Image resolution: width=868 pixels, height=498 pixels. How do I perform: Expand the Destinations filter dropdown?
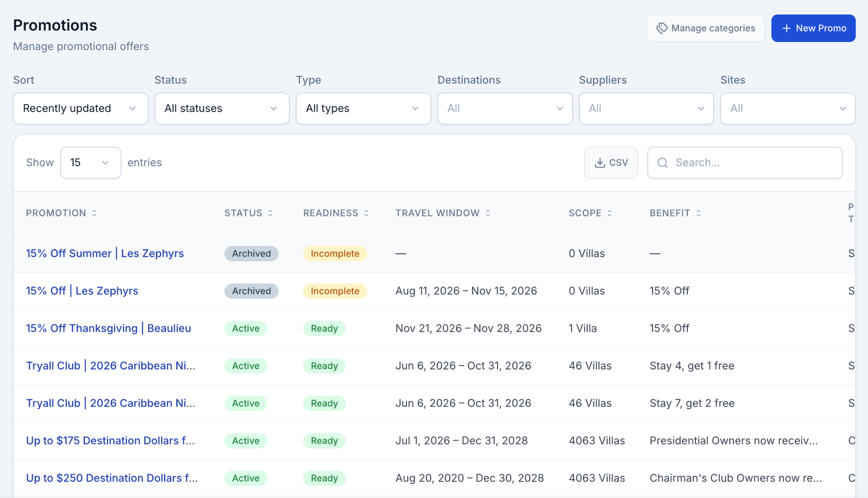tap(505, 109)
